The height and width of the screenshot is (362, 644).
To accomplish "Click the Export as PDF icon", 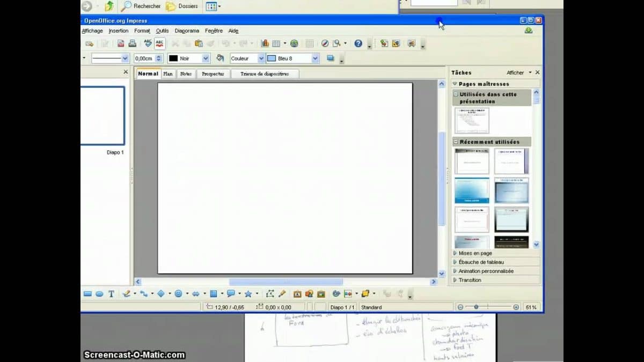I will (121, 43).
